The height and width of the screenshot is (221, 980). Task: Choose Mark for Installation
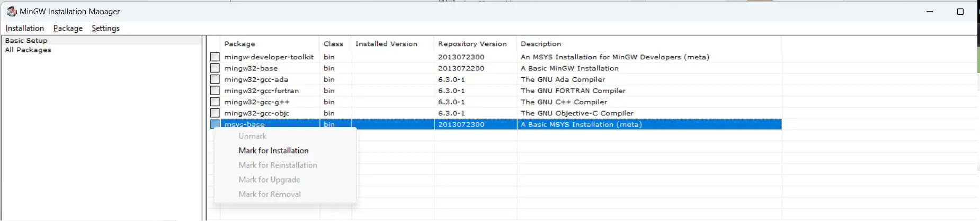273,151
